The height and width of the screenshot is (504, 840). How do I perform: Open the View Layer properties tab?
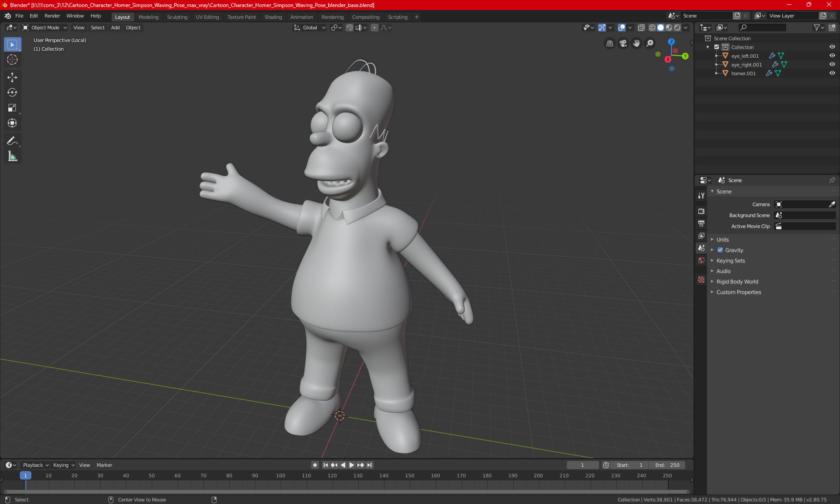tap(701, 236)
